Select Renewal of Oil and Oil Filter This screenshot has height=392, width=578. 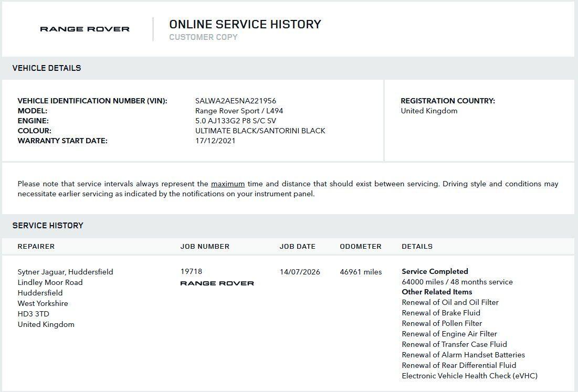pos(450,302)
